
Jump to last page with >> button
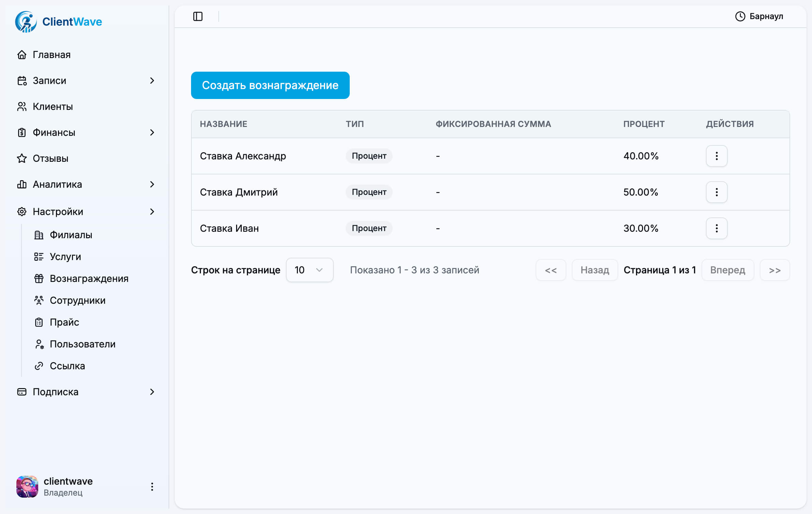point(774,270)
